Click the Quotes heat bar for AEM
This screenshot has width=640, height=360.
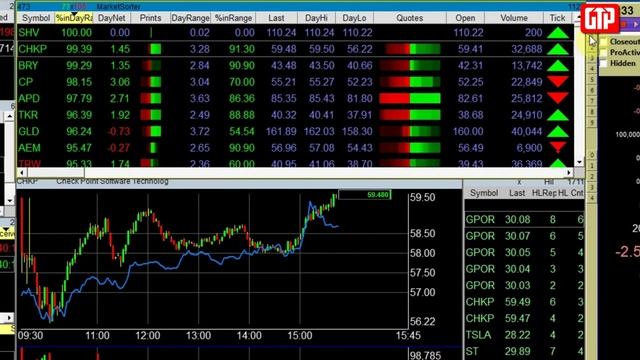pyautogui.click(x=410, y=148)
